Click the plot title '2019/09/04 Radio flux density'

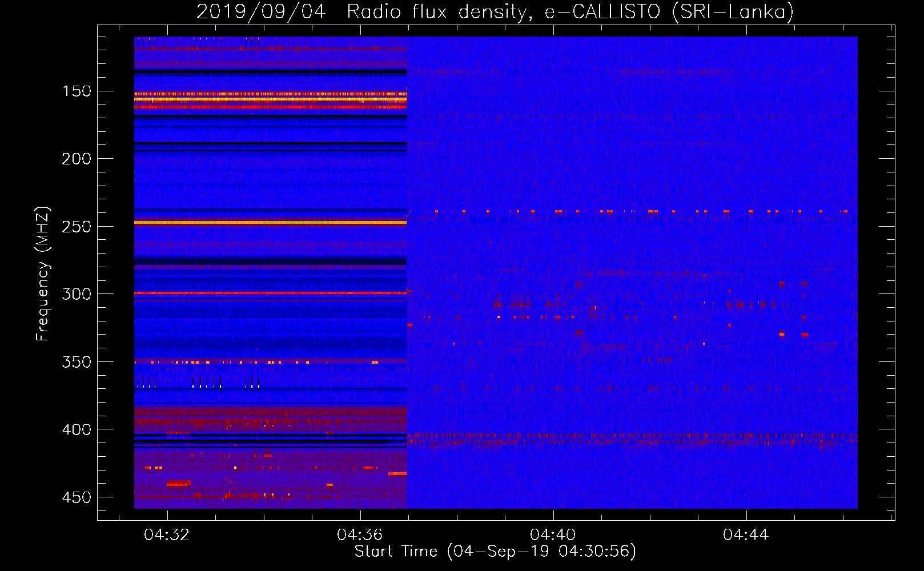tap(495, 11)
